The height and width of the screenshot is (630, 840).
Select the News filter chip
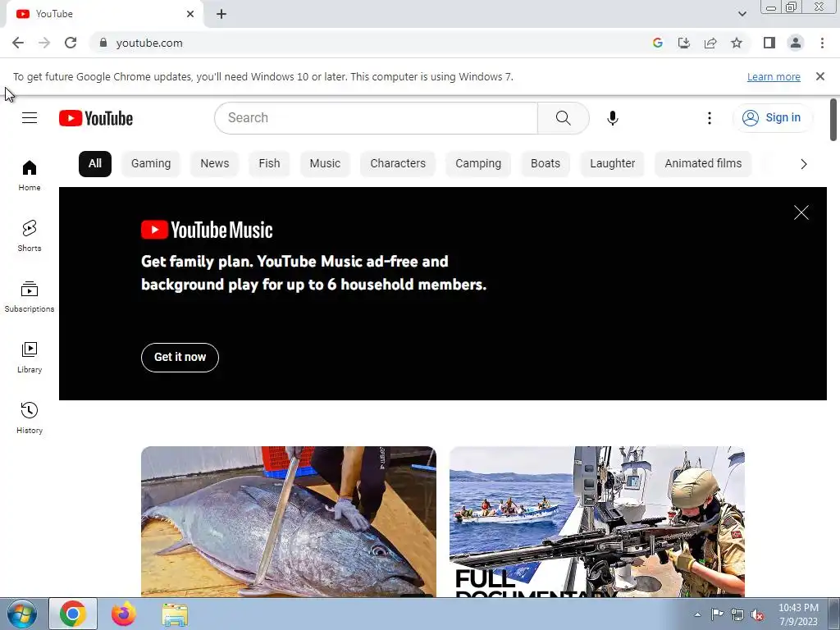(x=215, y=164)
